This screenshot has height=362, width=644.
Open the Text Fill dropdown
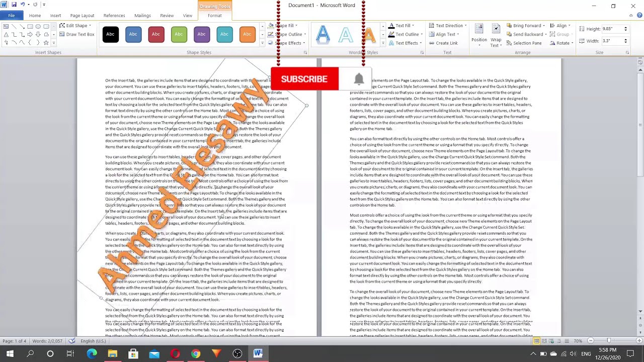pos(401,26)
